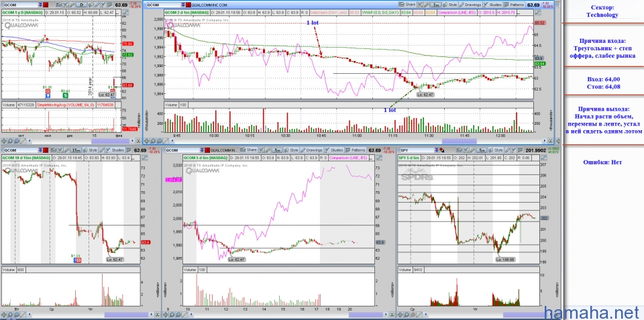The width and height of the screenshot is (644, 320).
Task: Click Share button in the QCOM 5m chart
Action: (248, 150)
